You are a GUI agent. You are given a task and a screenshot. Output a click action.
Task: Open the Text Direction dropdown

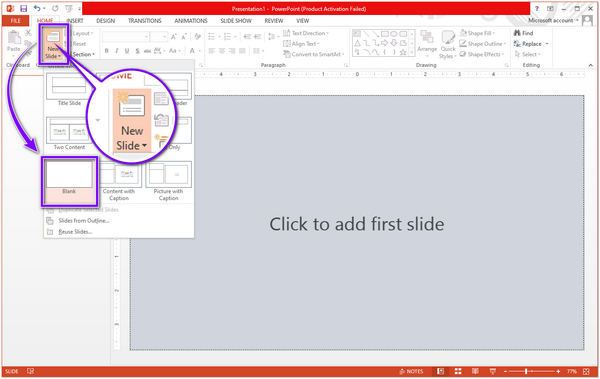[305, 33]
